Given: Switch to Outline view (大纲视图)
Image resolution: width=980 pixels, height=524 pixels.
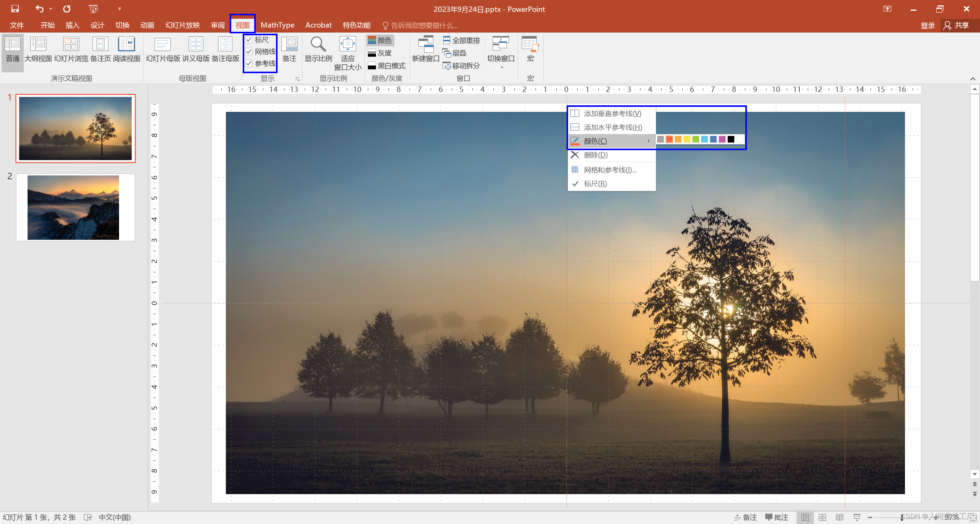Looking at the screenshot, I should coord(38,49).
